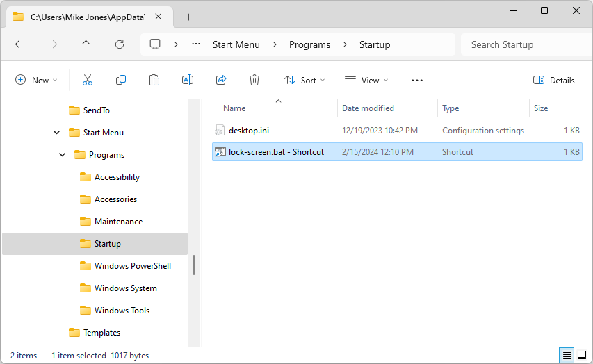Click the Delete trash can icon
The image size is (593, 364).
click(x=254, y=80)
